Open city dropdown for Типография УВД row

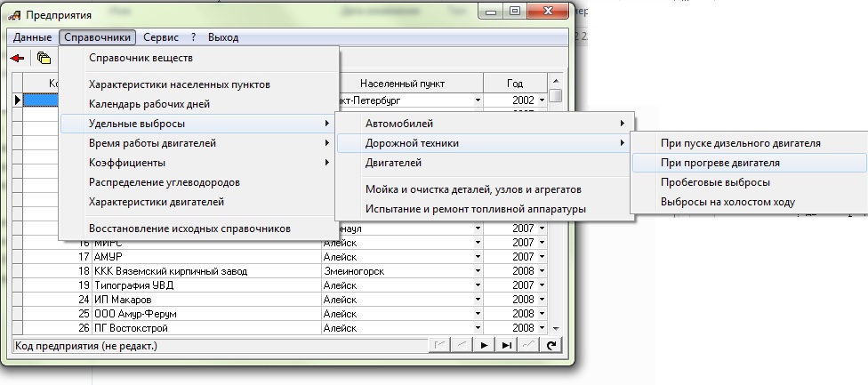[478, 285]
